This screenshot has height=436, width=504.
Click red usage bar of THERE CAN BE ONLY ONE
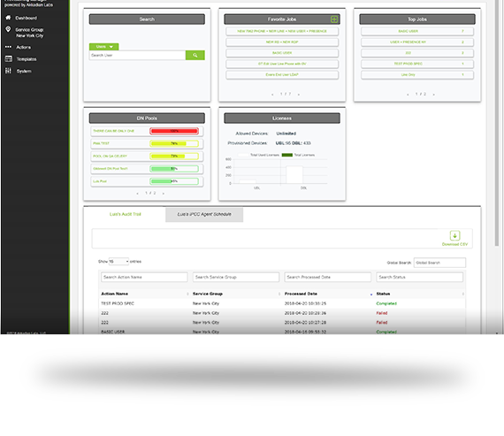tap(174, 131)
